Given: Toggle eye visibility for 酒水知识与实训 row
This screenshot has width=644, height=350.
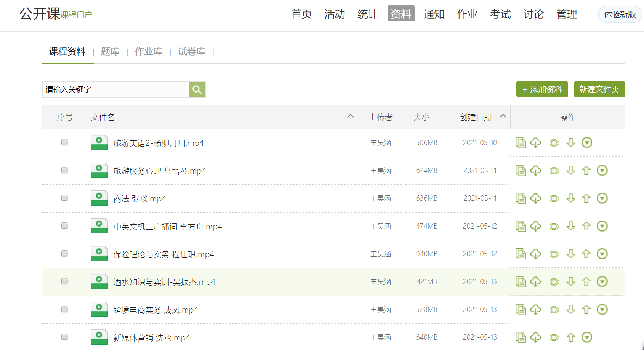Looking at the screenshot, I should 554,282.
